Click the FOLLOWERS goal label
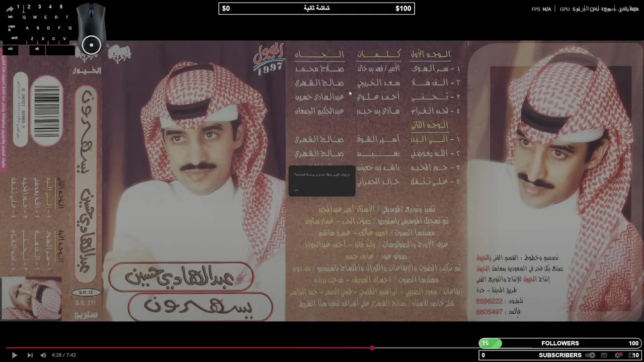The width and height of the screenshot is (644, 362). coord(560,343)
